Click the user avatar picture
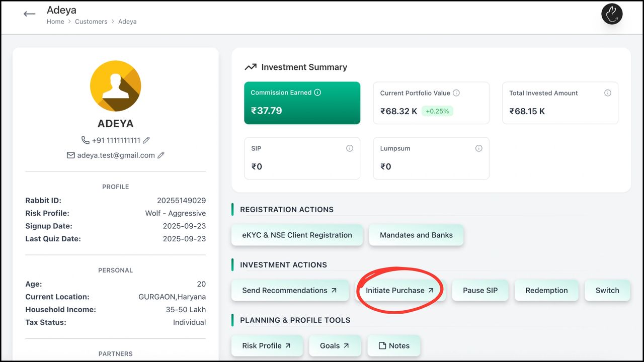This screenshot has height=362, width=644. [x=116, y=86]
